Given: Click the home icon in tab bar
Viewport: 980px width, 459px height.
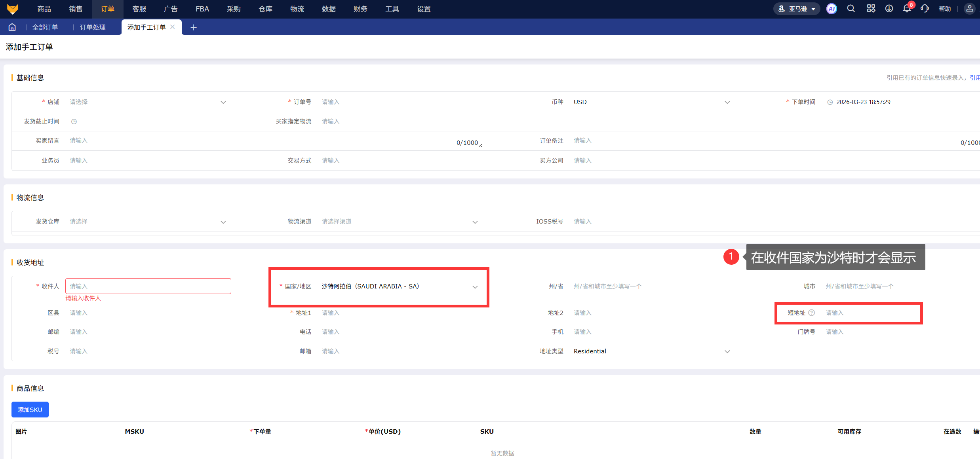Looking at the screenshot, I should [x=12, y=27].
